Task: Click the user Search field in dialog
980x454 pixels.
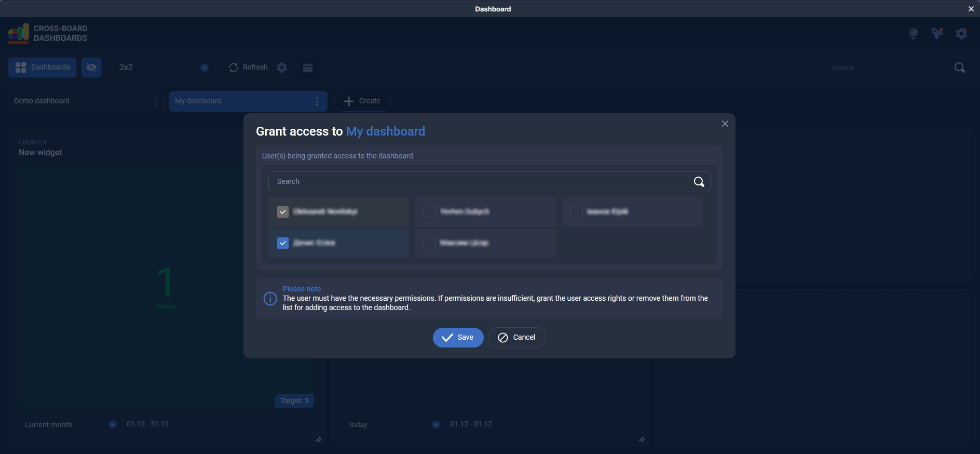Action: 478,182
